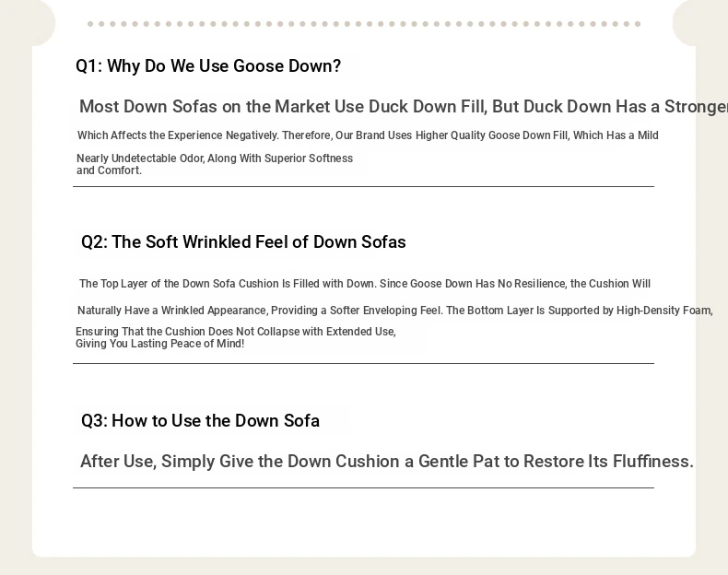This screenshot has width=728, height=575.
Task: Click the horizontal line below the Q2 answer
Action: pyautogui.click(x=363, y=363)
